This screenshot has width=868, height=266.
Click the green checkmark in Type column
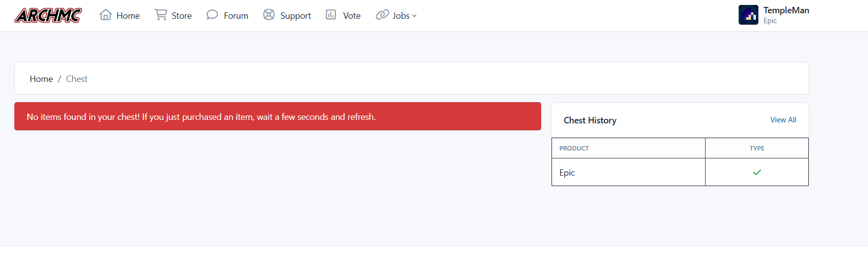757,172
